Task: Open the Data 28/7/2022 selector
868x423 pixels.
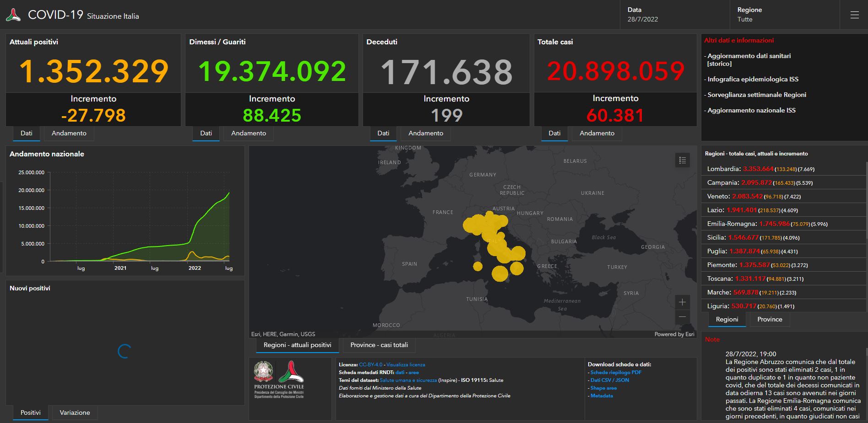Action: coord(643,19)
